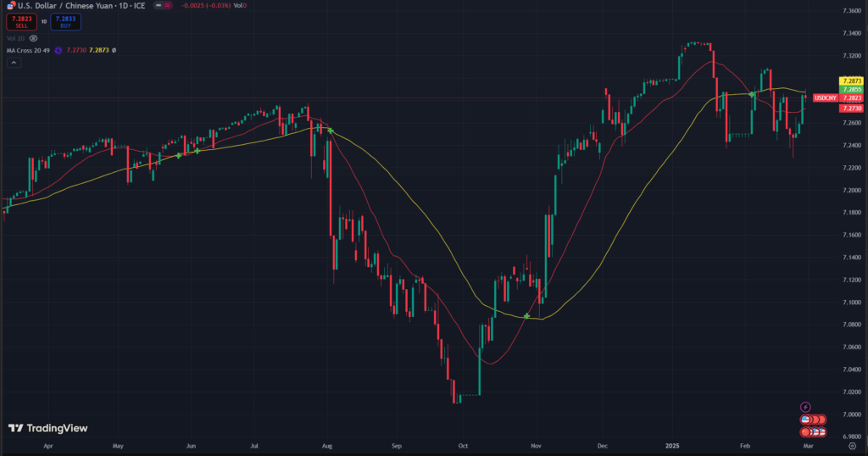
Task: Click the green cross marker near November
Action: click(527, 316)
